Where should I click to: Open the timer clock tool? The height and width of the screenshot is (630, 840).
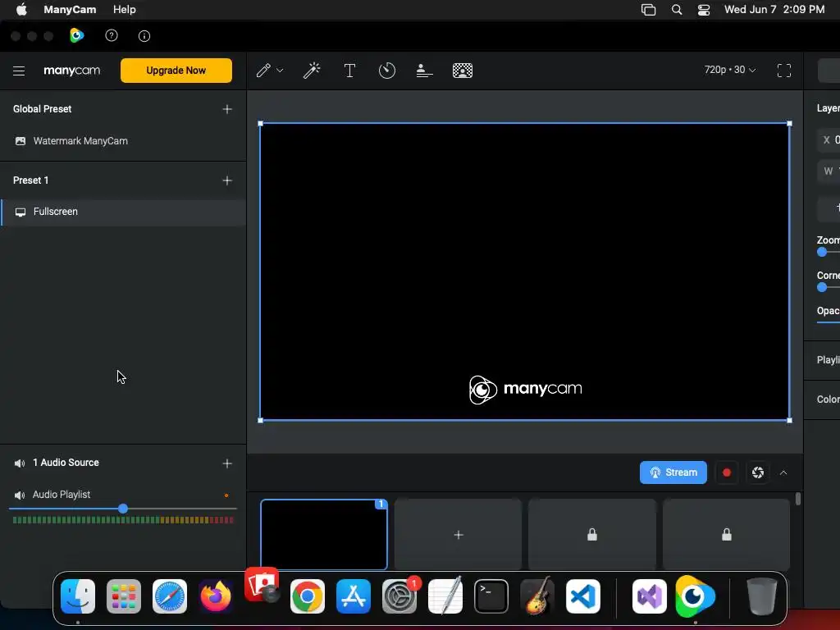[x=387, y=71]
